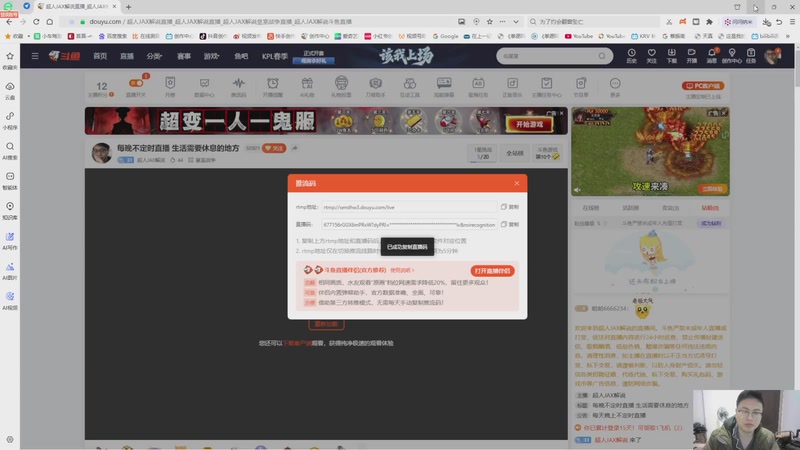
Task: Open 礼物设置 icon
Action: pos(341,87)
